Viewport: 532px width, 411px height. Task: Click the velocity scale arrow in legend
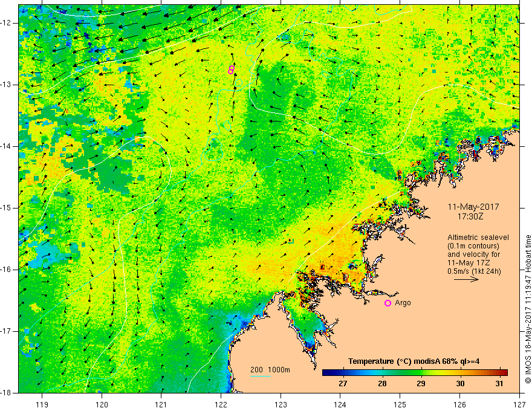pos(466,280)
